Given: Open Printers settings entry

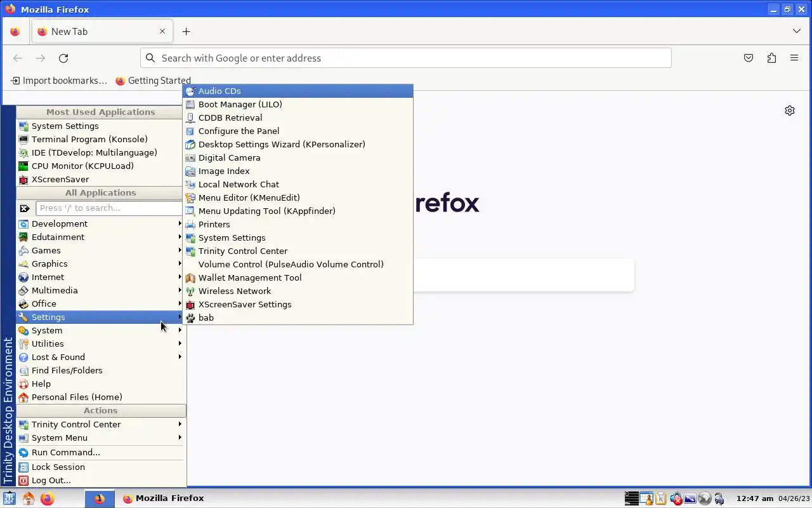Looking at the screenshot, I should coord(298,224).
